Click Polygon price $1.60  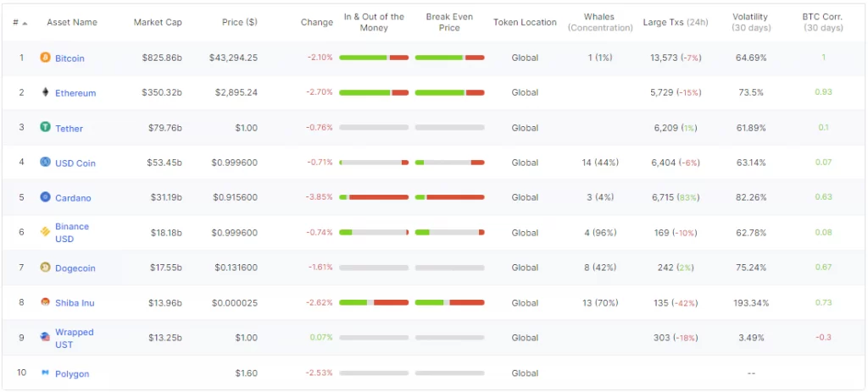tap(247, 373)
